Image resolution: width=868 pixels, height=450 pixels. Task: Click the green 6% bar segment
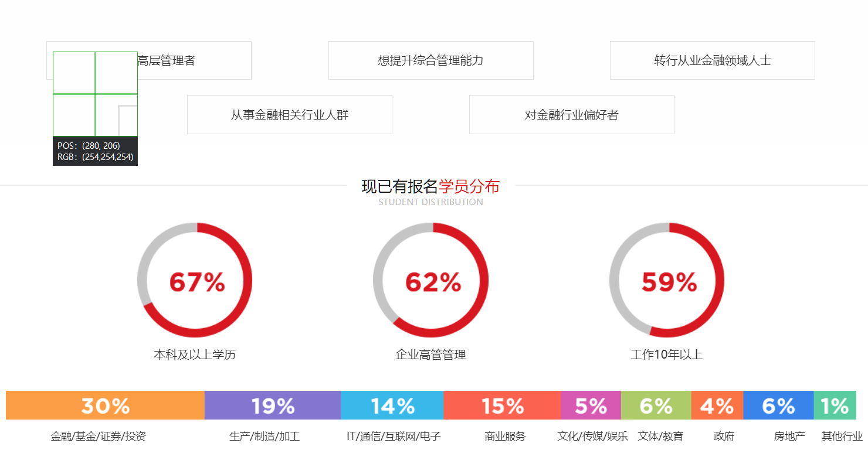click(656, 405)
